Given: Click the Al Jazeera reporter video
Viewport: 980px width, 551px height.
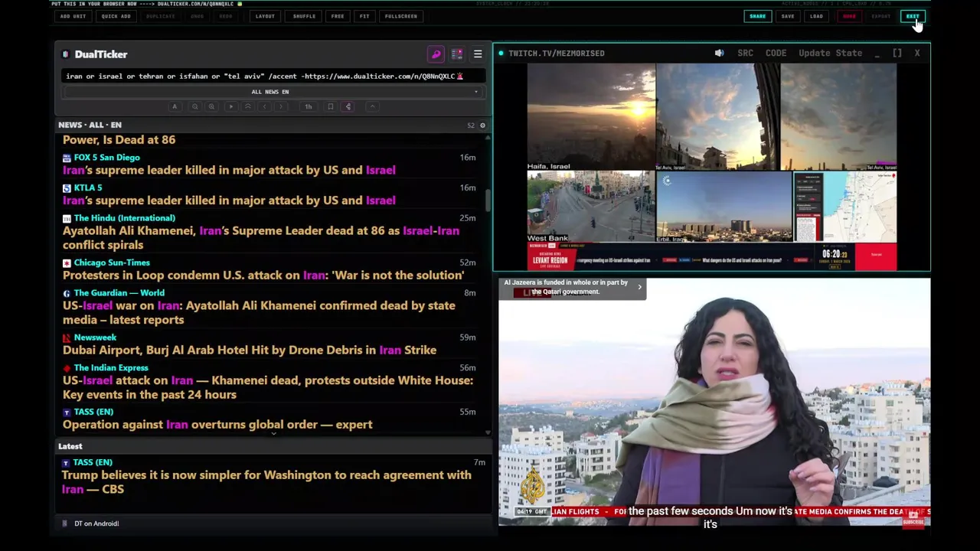Looking at the screenshot, I should point(714,402).
